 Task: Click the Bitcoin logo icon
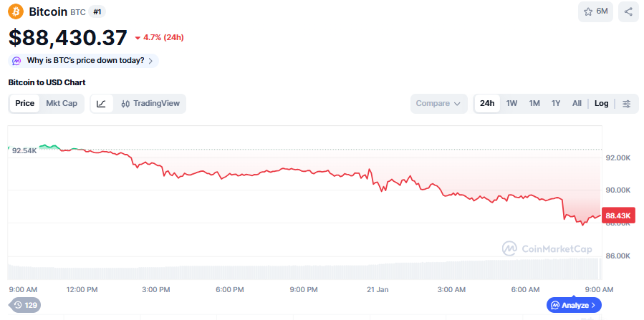tap(16, 11)
